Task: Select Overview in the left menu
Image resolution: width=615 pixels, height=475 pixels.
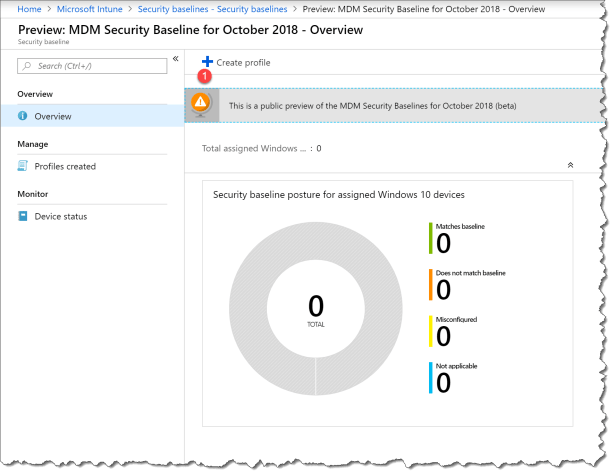Action: [93, 116]
